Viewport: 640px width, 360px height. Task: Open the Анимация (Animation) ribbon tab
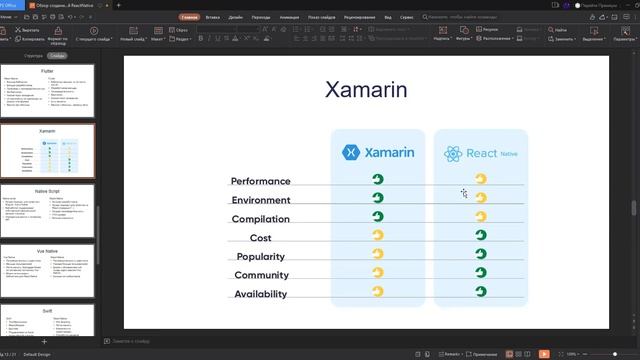click(289, 17)
